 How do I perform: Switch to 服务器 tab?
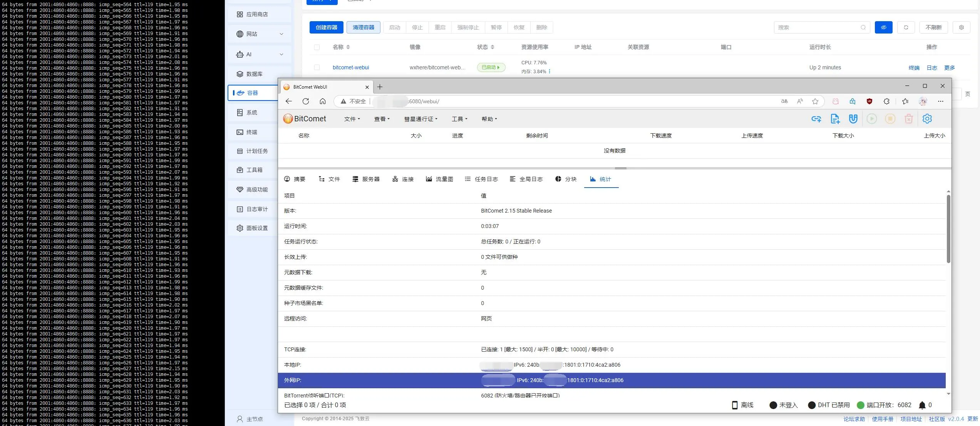pos(366,179)
